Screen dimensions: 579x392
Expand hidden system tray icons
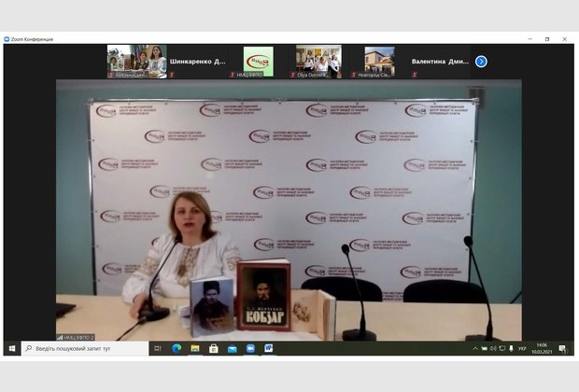tap(473, 348)
